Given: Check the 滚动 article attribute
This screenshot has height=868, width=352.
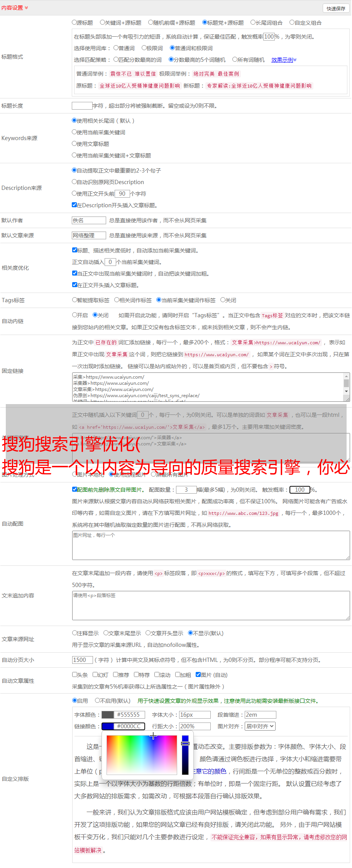Looking at the screenshot, I should [x=157, y=675].
